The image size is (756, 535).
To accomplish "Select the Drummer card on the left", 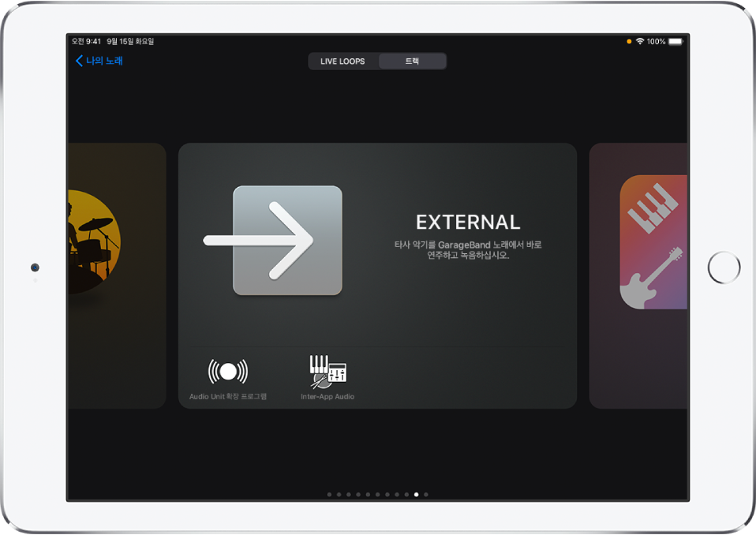I will 117,275.
